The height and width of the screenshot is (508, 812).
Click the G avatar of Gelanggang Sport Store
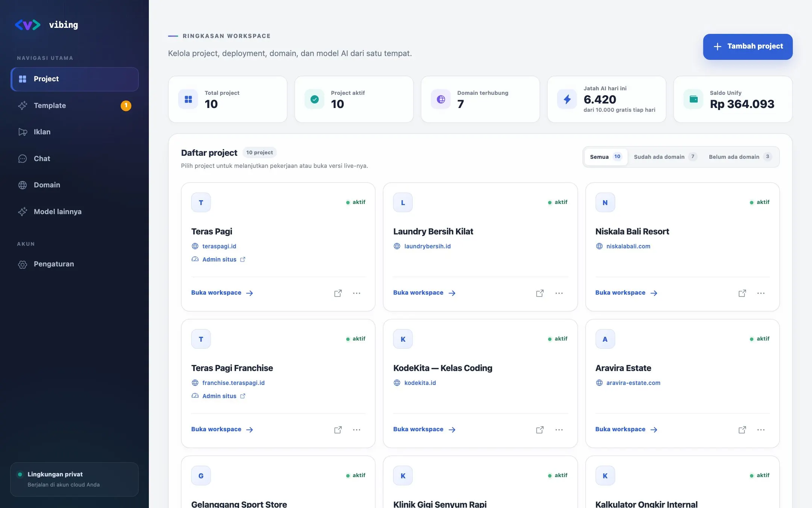coord(201,476)
